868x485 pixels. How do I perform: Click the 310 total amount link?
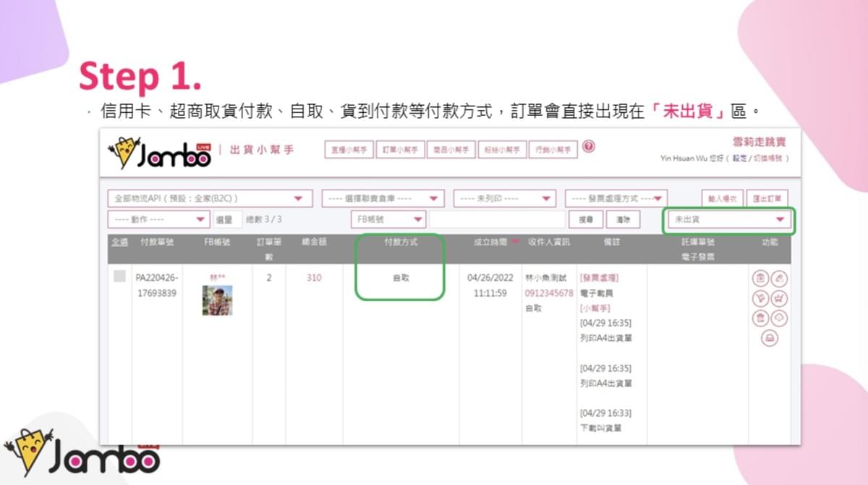tap(314, 277)
